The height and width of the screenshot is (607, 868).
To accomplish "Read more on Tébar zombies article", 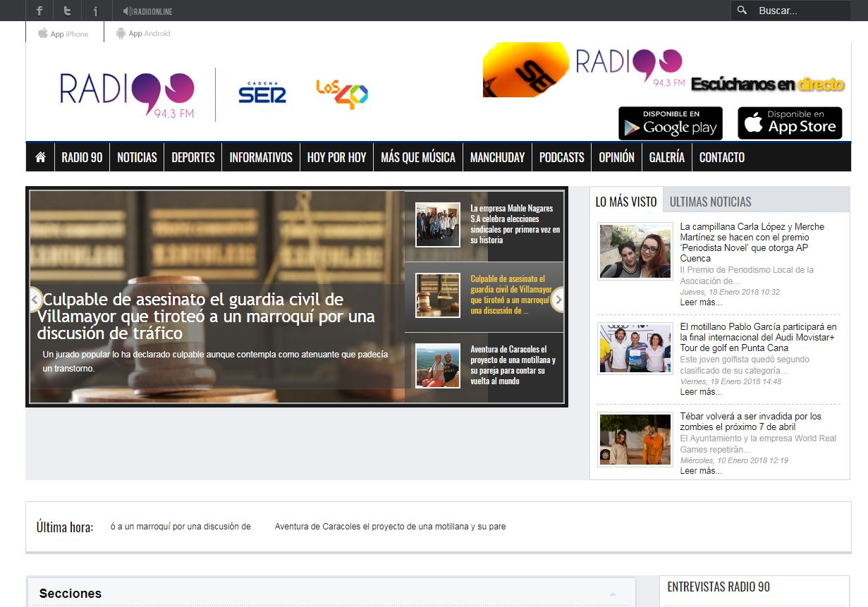I will [701, 471].
